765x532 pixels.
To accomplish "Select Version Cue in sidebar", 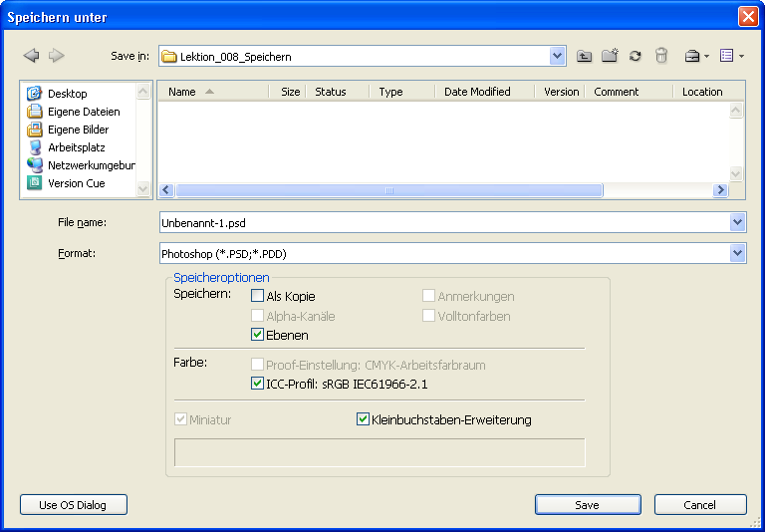I will pyautogui.click(x=76, y=183).
